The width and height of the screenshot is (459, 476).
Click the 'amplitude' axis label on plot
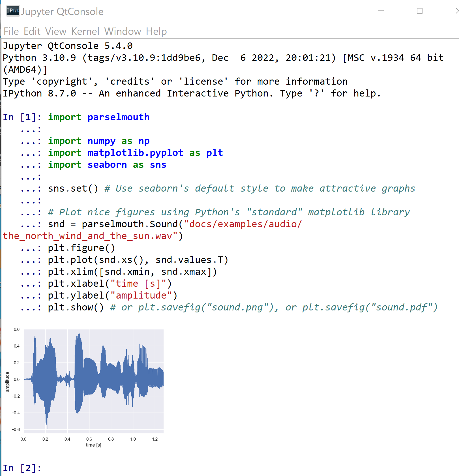[7, 382]
